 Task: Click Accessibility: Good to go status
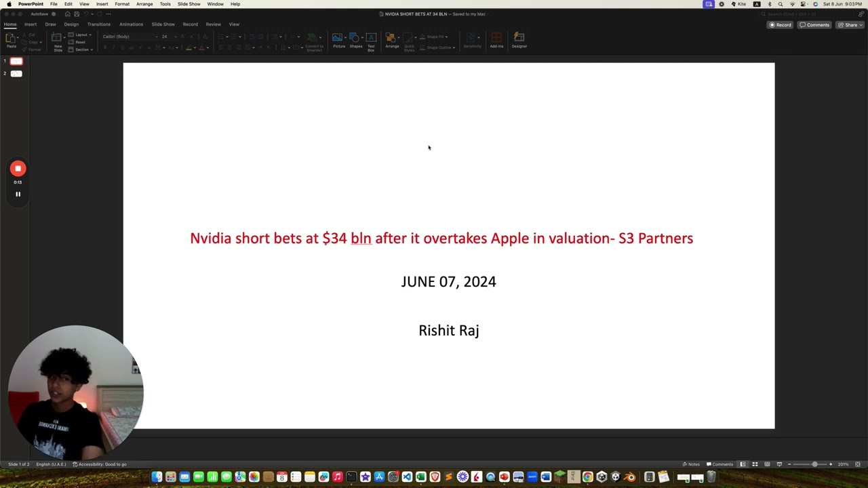(x=100, y=464)
